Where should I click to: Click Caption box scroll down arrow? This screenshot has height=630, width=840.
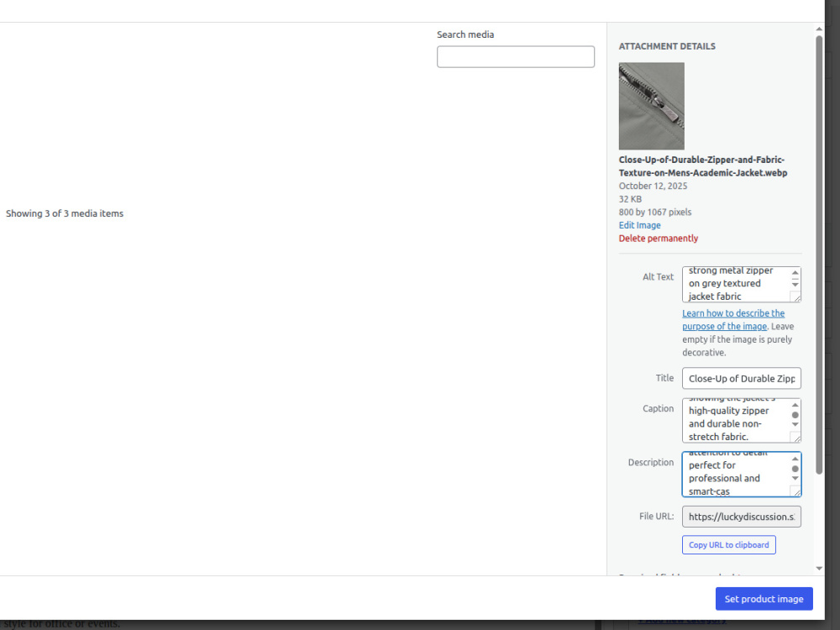point(795,425)
